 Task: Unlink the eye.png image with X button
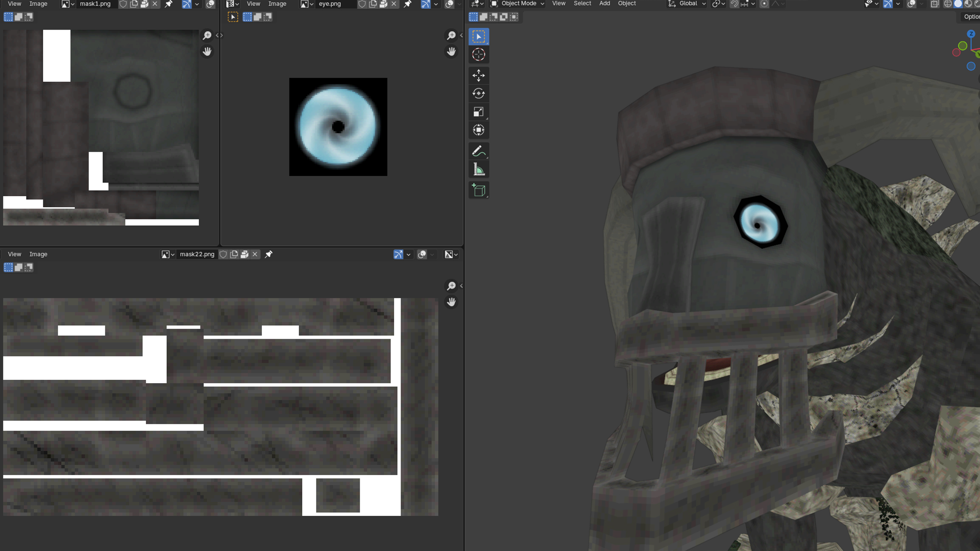click(x=394, y=4)
